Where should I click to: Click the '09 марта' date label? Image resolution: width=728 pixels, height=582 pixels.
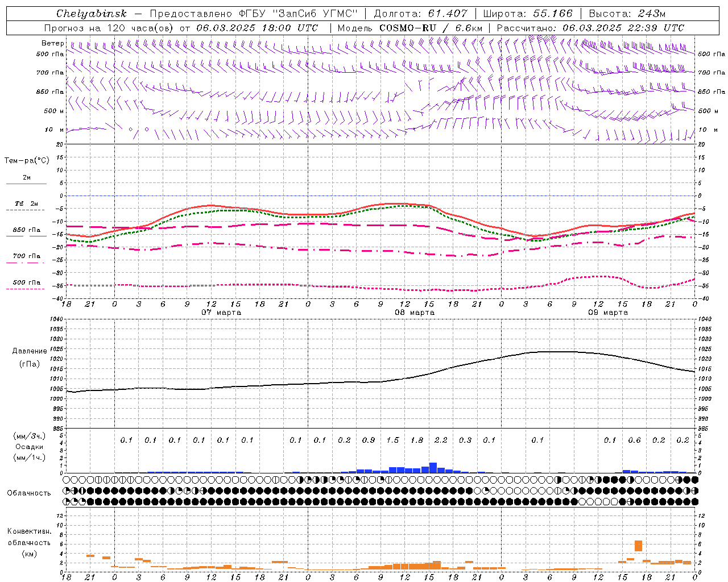pos(608,313)
